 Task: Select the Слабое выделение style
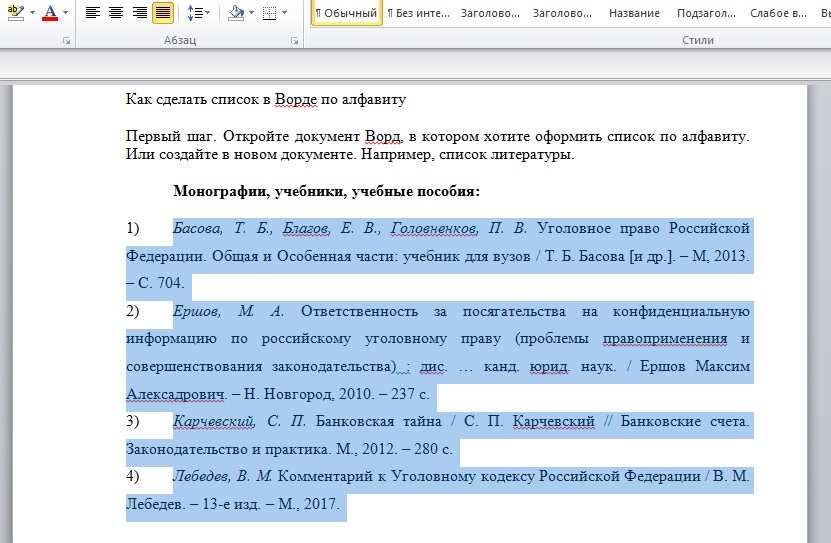776,14
